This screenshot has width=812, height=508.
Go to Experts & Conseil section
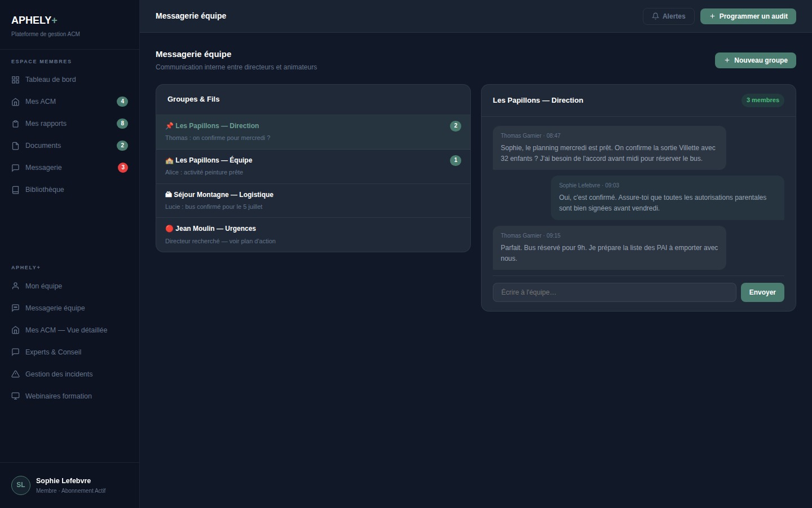pyautogui.click(x=53, y=352)
